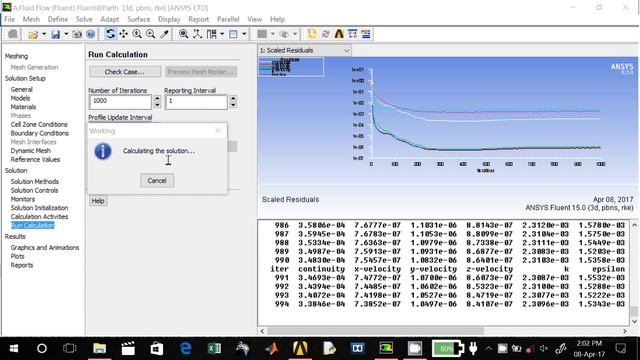
Task: Open the Adapt menu
Action: coord(110,19)
